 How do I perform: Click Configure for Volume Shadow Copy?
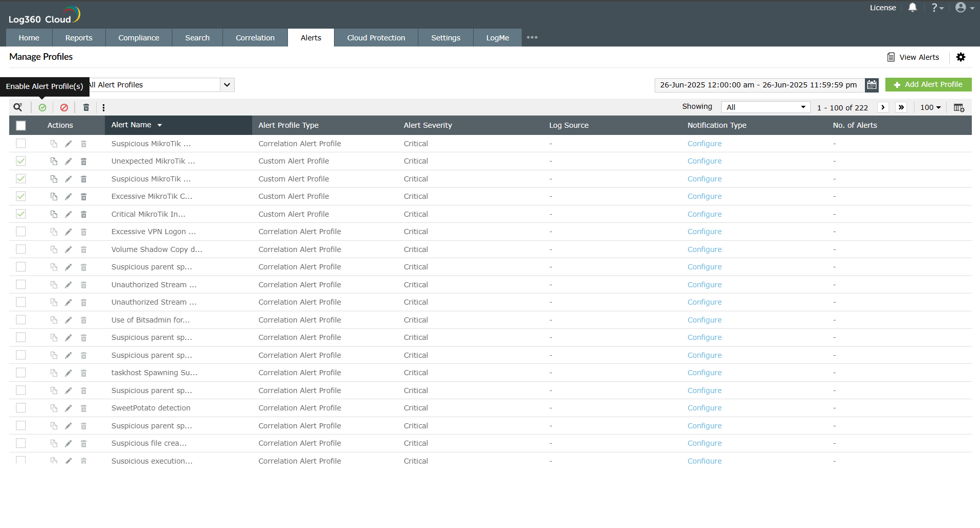click(704, 249)
